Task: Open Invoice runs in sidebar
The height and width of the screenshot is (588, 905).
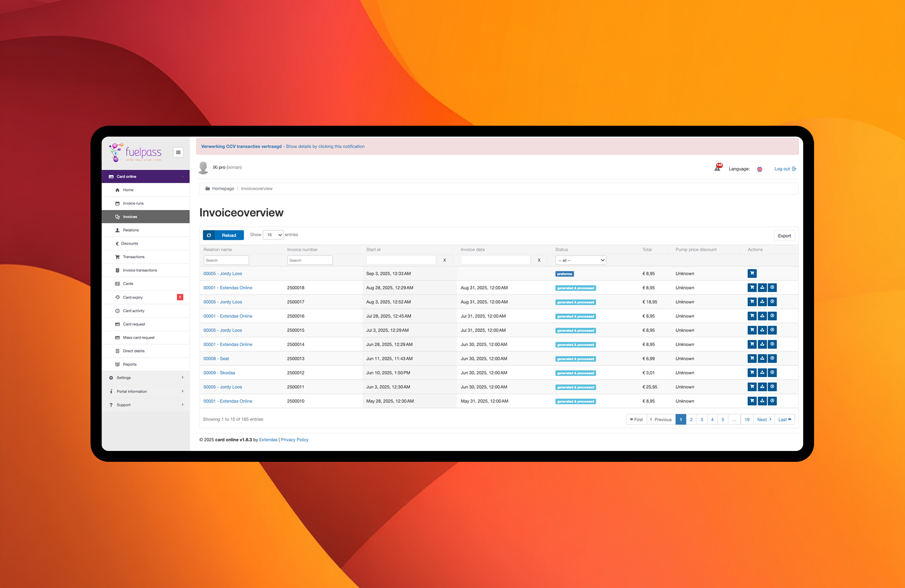Action: tap(133, 204)
